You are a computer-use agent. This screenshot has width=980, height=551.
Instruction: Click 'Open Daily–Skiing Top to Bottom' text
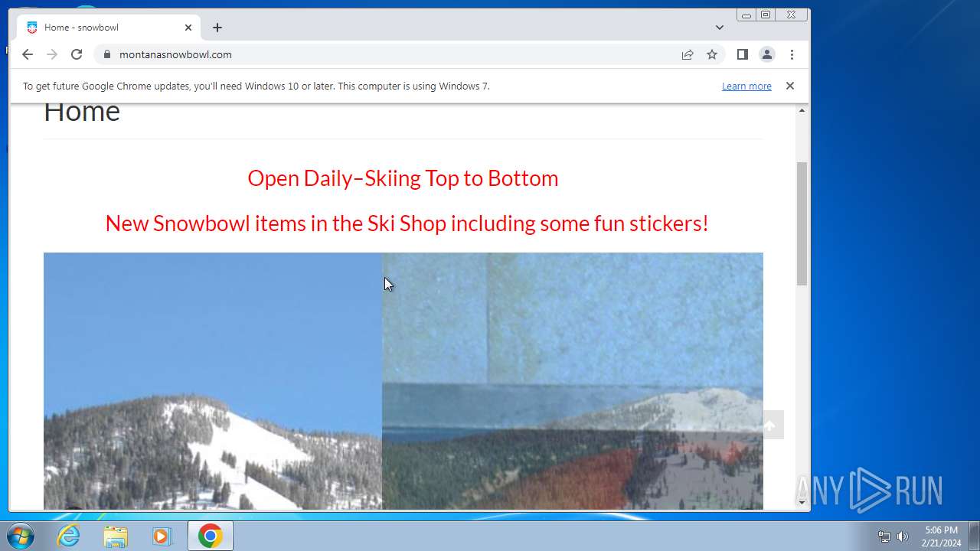[403, 178]
